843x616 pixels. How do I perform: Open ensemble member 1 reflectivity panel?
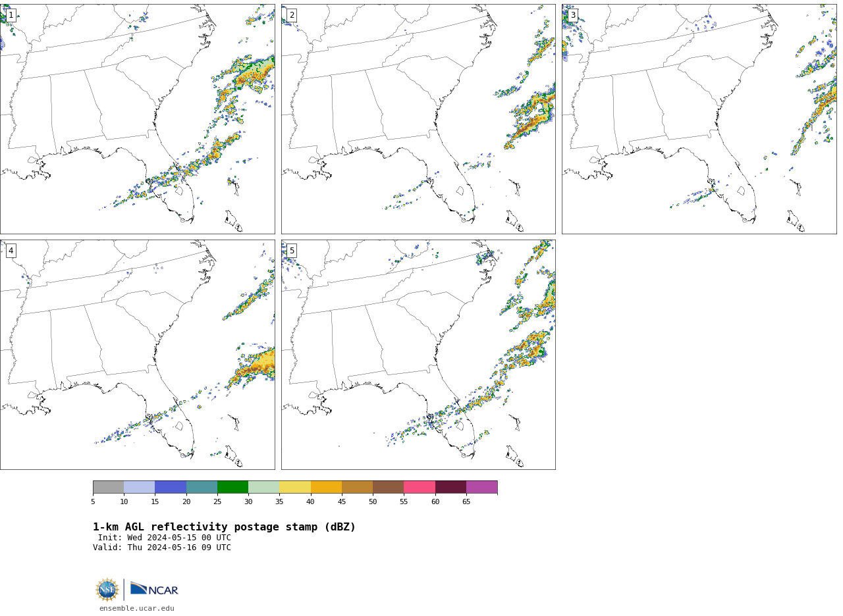tap(137, 119)
